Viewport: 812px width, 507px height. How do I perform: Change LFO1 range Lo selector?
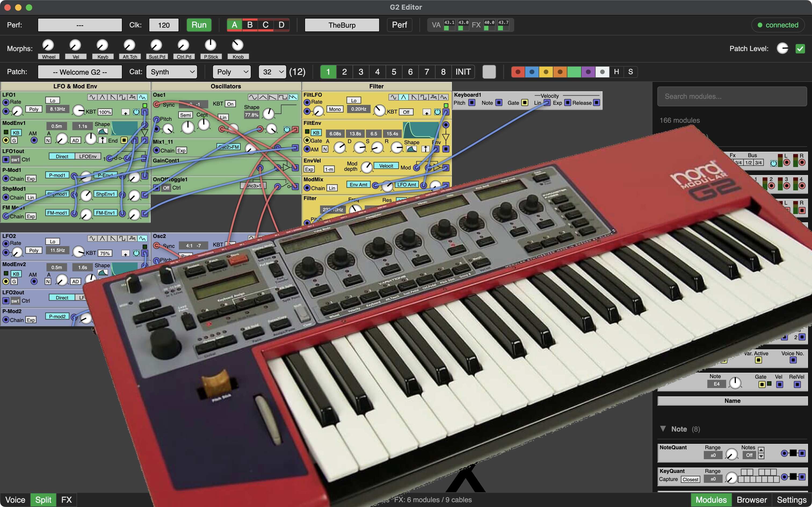click(x=52, y=100)
